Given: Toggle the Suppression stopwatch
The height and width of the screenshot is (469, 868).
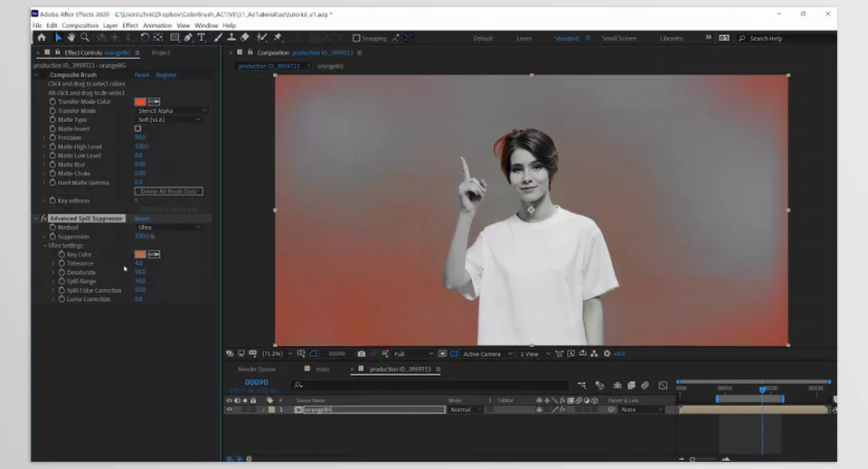Looking at the screenshot, I should [x=52, y=237].
